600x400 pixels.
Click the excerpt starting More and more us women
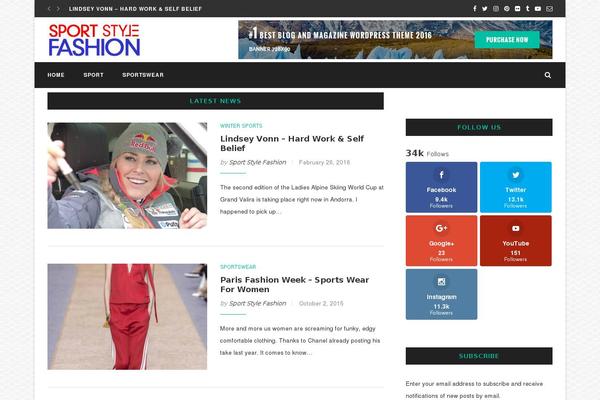[300, 341]
